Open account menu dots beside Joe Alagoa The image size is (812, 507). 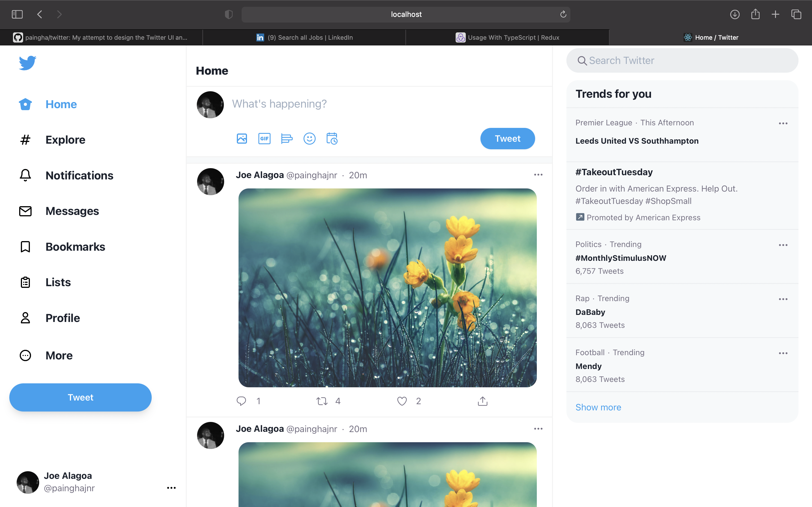point(171,488)
